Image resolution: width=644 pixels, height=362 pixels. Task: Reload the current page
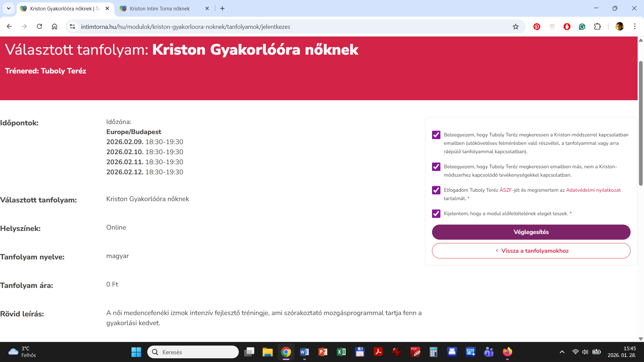point(39,26)
